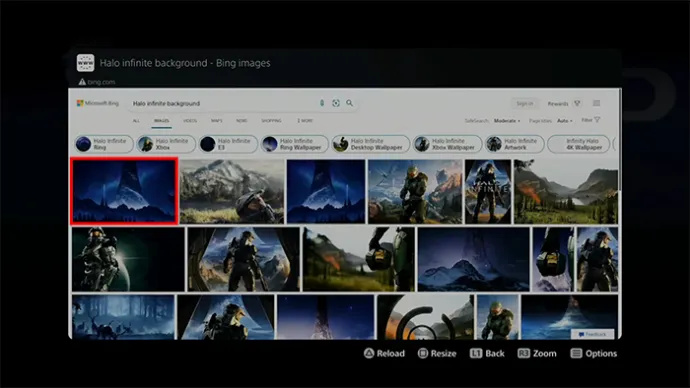Image resolution: width=690 pixels, height=388 pixels.
Task: Activate the microphone voice search icon
Action: click(x=322, y=103)
